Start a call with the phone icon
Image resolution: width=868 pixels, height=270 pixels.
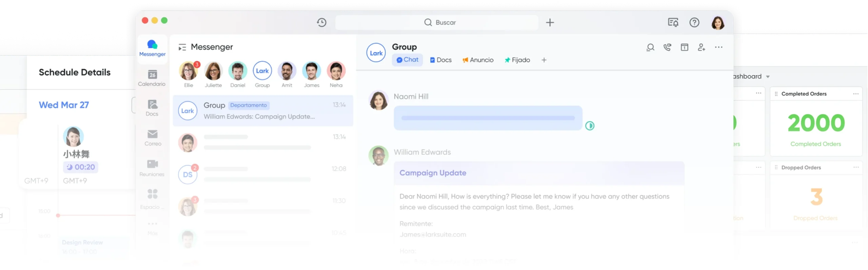tap(667, 47)
